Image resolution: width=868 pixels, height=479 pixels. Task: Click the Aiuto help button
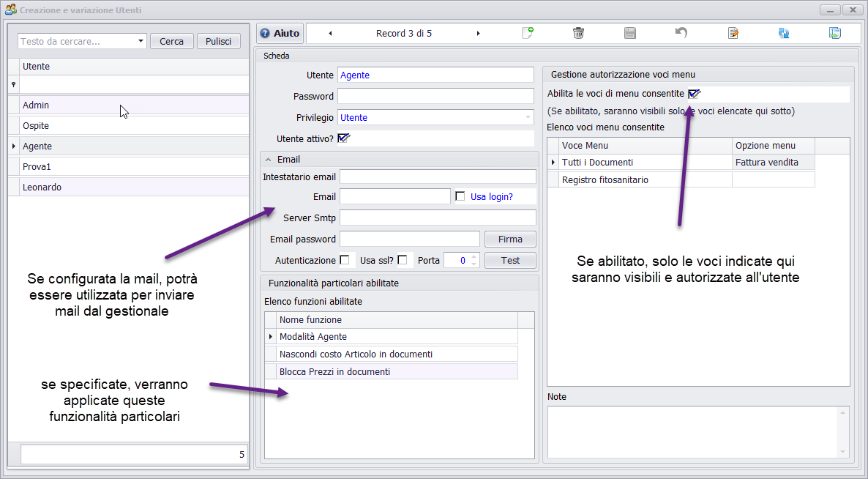[x=280, y=34]
